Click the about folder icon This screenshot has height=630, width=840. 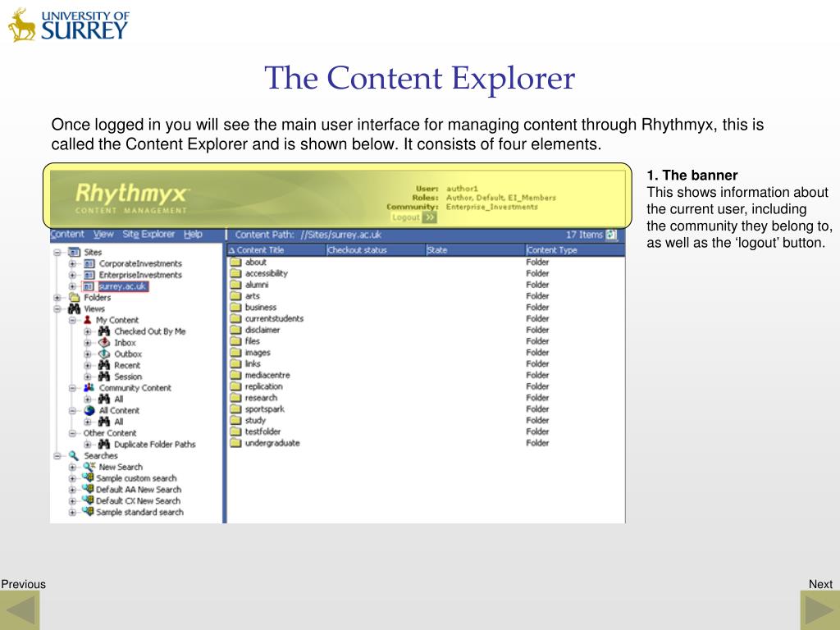(235, 262)
